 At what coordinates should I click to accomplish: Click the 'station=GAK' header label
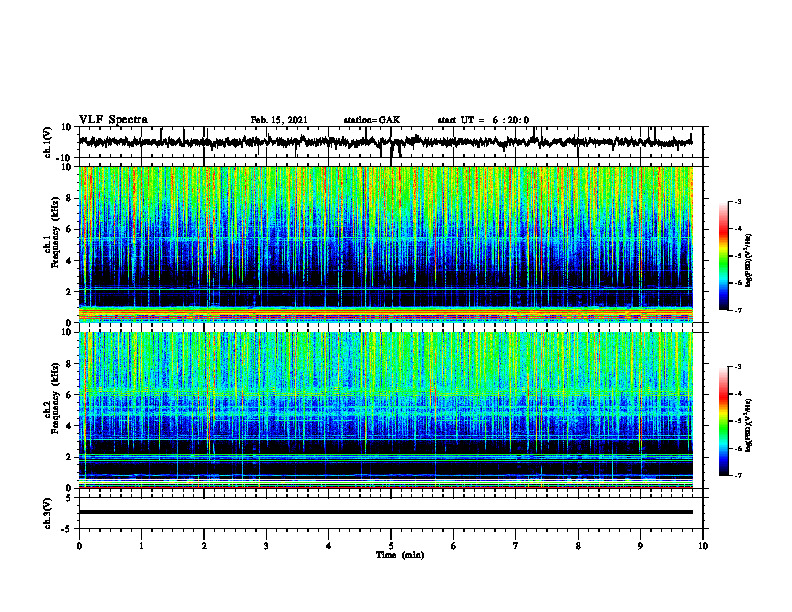(372, 120)
